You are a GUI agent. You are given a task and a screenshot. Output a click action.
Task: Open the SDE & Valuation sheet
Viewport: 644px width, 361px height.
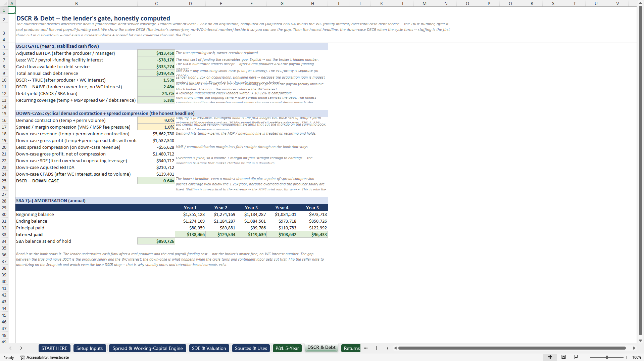(x=209, y=348)
